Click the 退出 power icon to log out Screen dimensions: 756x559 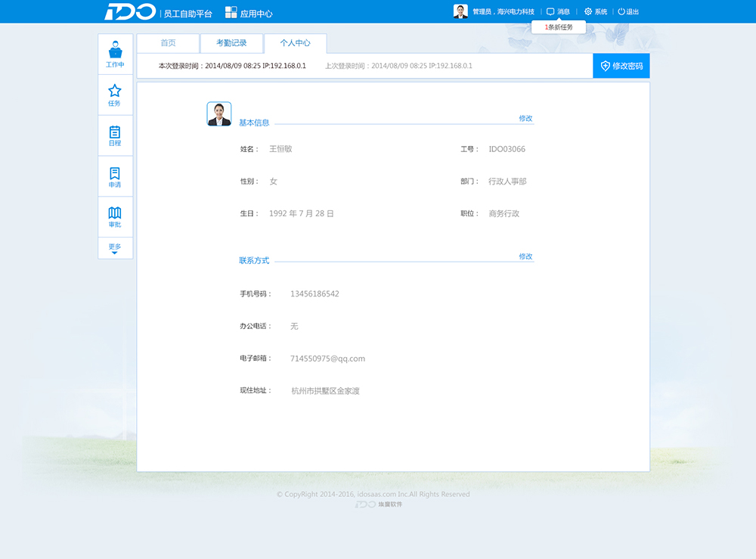pos(621,12)
